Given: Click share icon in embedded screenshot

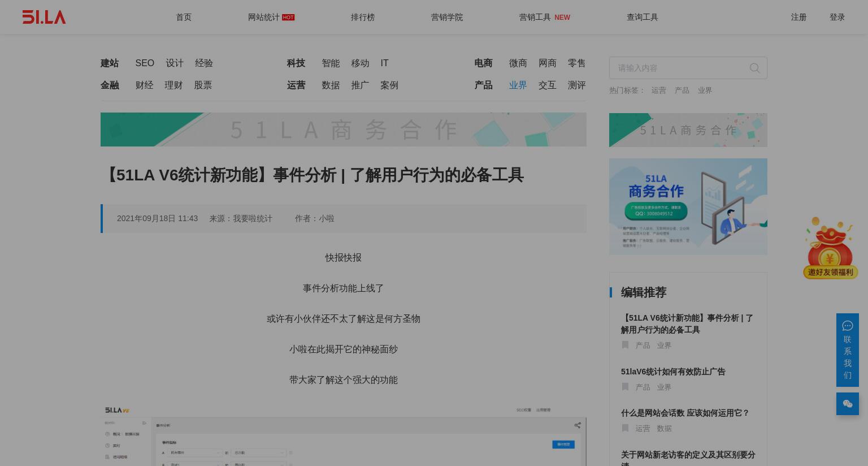Looking at the screenshot, I should 578,425.
